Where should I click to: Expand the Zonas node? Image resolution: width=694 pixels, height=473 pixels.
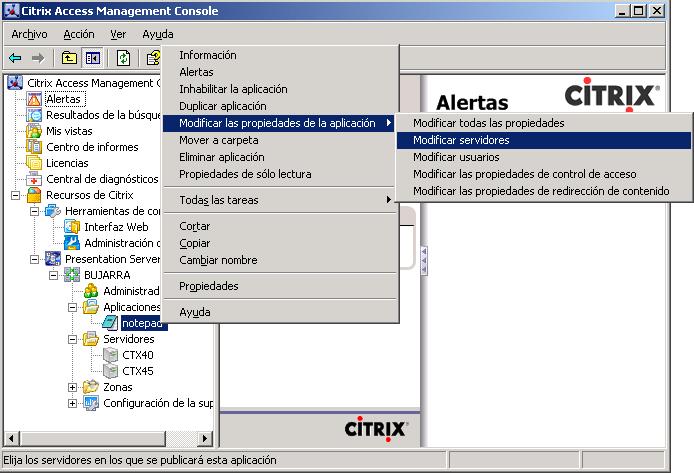(x=73, y=387)
